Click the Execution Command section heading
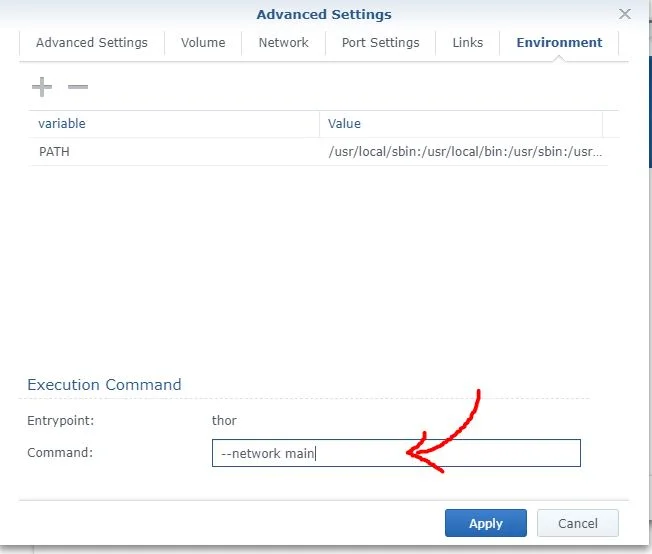Screen dimensions: 652x554 coord(104,385)
